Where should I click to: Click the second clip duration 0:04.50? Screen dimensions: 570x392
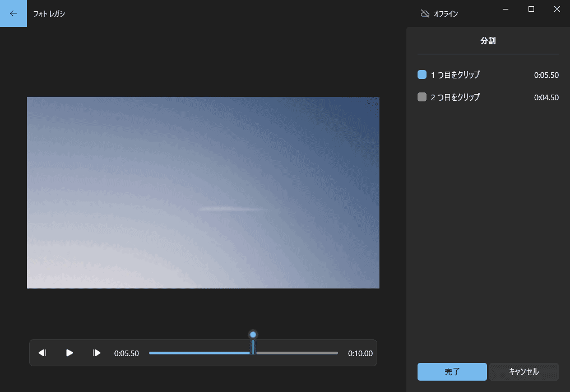pyautogui.click(x=546, y=98)
